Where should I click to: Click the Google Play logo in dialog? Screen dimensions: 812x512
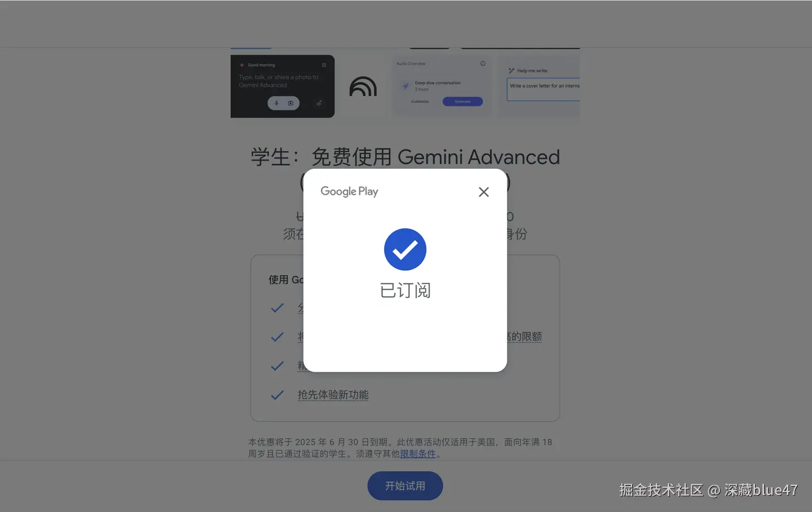[x=349, y=192]
